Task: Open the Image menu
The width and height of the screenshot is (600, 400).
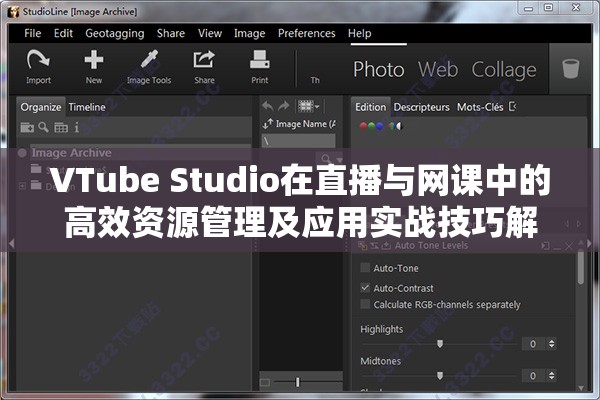Action: pyautogui.click(x=249, y=34)
